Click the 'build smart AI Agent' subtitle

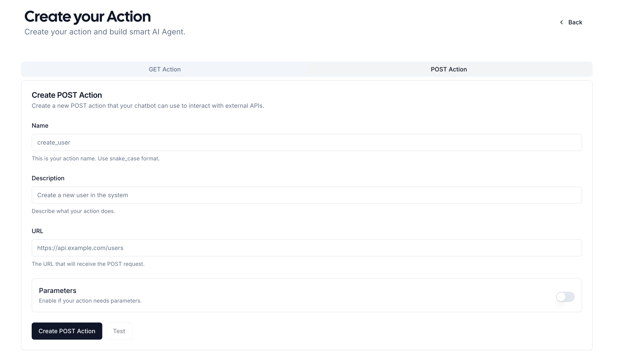(x=147, y=32)
